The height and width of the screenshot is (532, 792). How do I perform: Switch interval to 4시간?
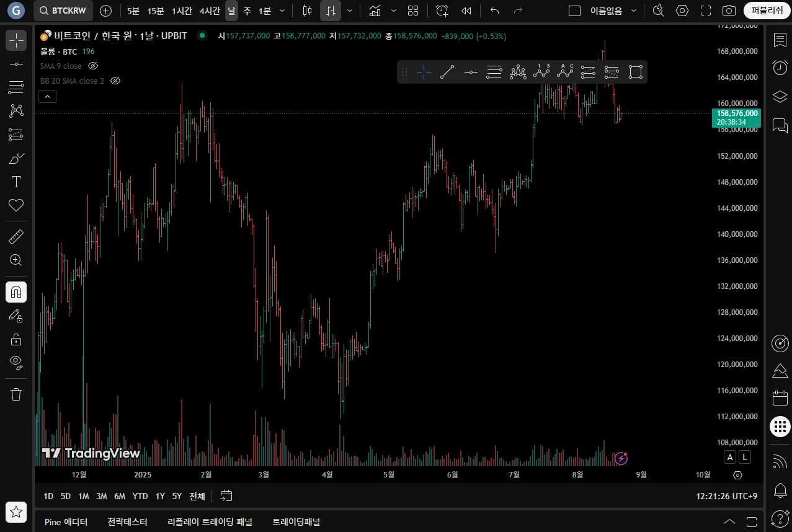click(210, 11)
